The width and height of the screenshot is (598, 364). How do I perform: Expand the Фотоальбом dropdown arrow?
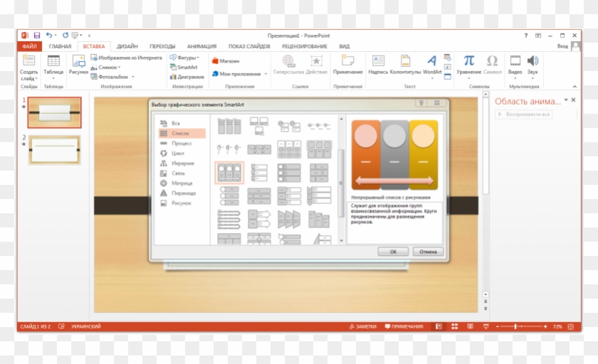click(x=133, y=77)
